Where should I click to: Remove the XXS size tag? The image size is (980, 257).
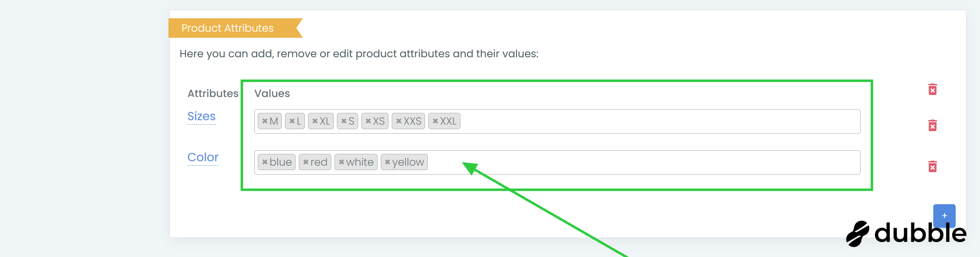pos(399,121)
